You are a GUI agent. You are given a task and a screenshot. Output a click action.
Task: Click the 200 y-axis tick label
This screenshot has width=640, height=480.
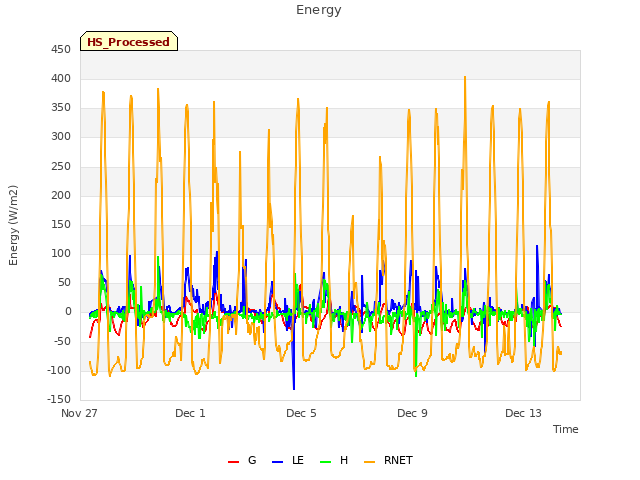[x=61, y=195]
